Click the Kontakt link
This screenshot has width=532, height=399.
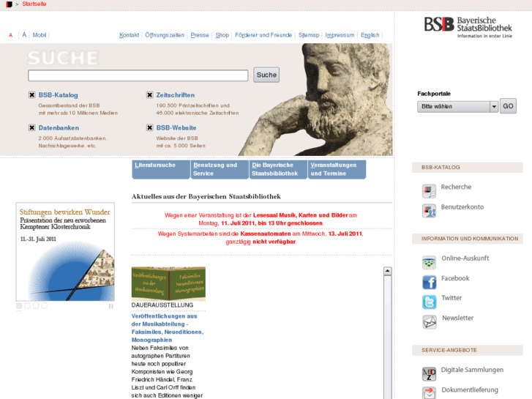(x=130, y=35)
